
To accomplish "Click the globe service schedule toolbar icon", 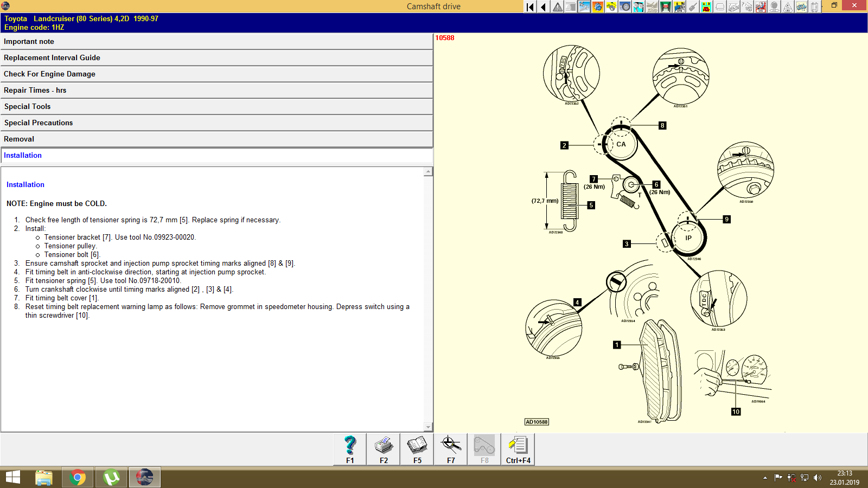I will click(597, 7).
